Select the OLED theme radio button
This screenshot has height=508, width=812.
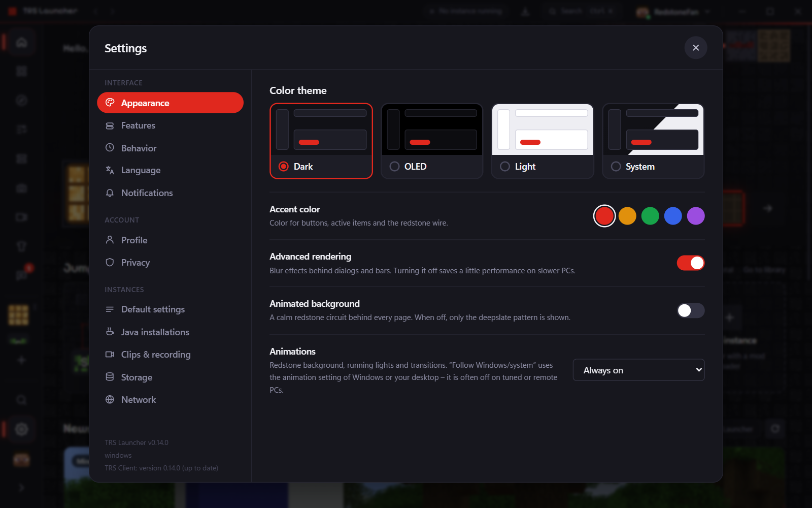pyautogui.click(x=394, y=167)
